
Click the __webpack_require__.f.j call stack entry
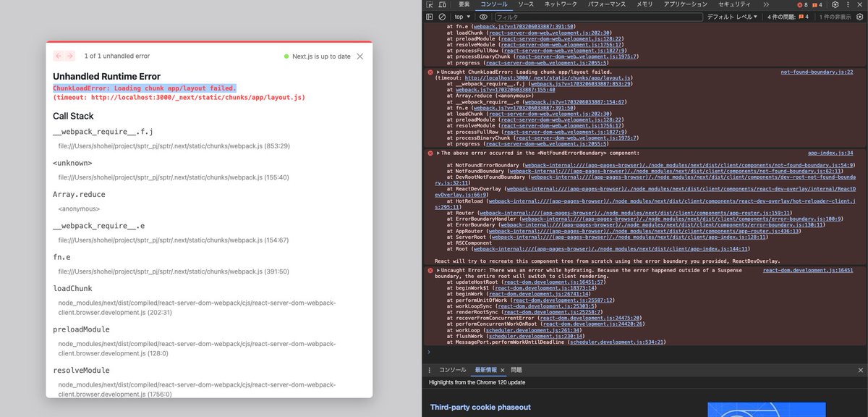pos(103,132)
